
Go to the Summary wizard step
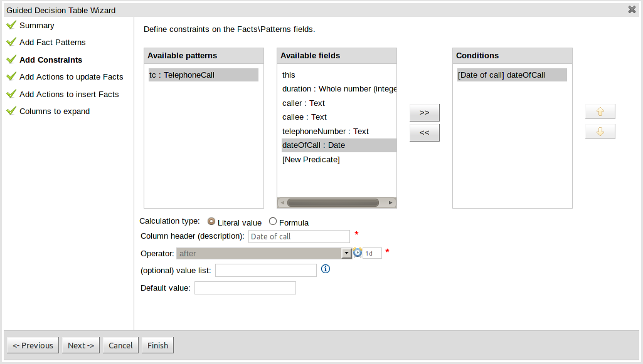coord(36,26)
